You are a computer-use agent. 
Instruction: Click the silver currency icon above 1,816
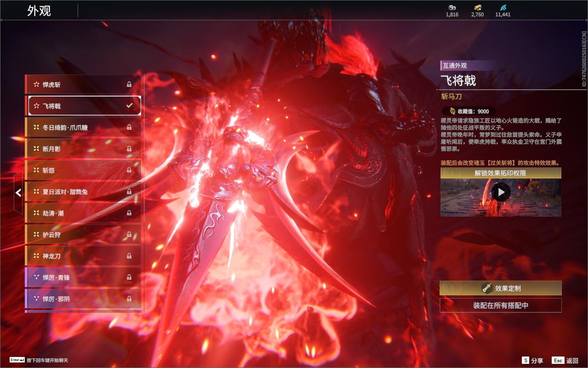[x=452, y=7]
